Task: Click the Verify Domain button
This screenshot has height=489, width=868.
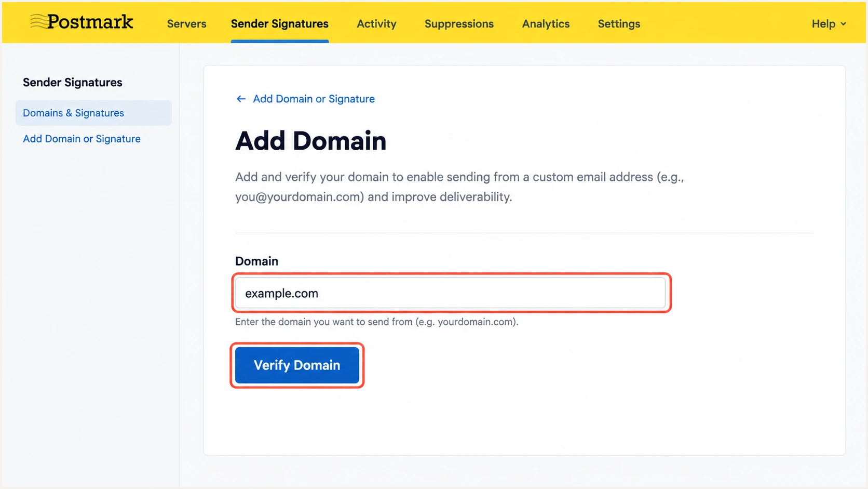Action: click(x=297, y=365)
